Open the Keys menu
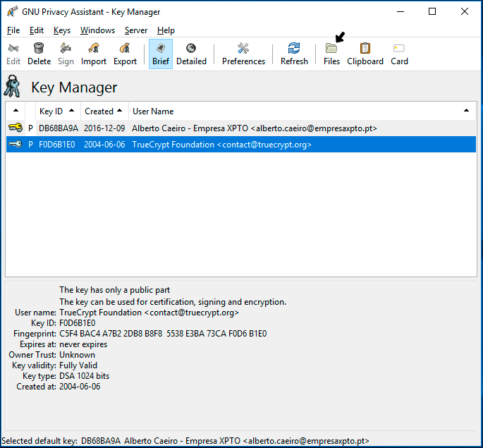483x448 pixels. pyautogui.click(x=62, y=30)
